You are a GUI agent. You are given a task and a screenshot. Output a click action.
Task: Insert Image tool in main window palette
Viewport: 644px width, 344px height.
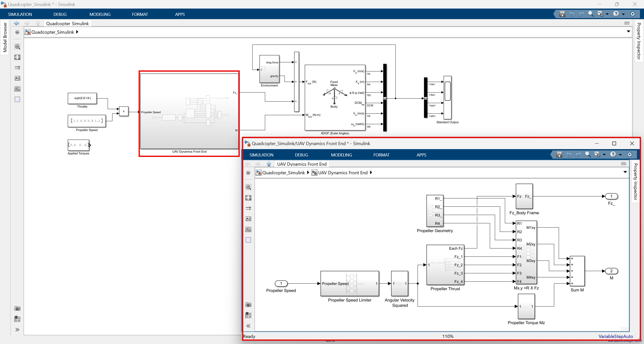click(17, 89)
